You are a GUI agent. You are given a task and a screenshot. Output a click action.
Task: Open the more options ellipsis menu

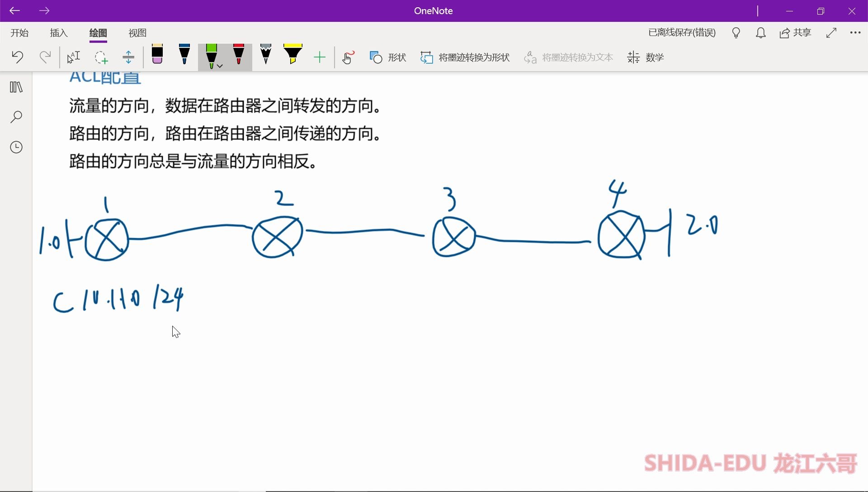point(855,33)
